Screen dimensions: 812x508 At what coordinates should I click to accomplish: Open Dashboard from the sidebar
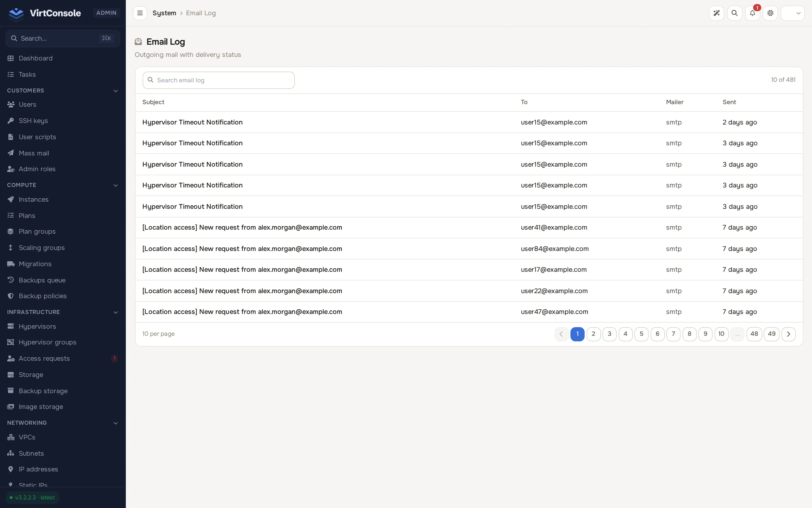[63, 58]
